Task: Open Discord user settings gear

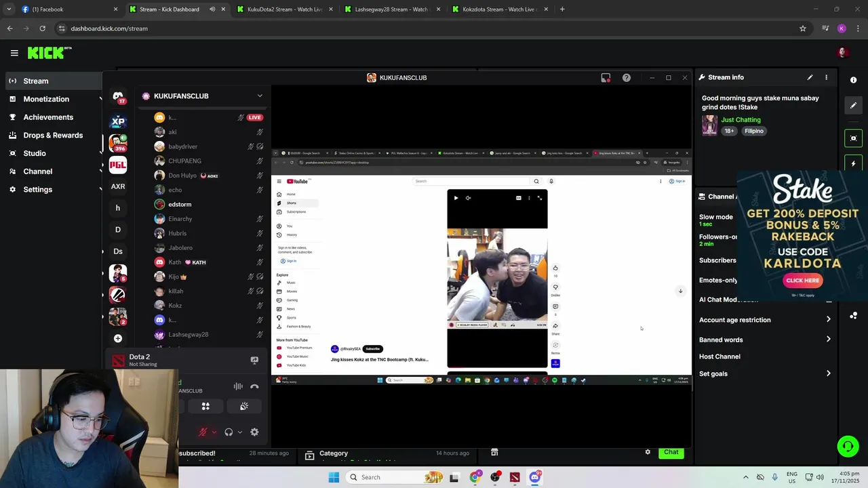Action: (254, 432)
